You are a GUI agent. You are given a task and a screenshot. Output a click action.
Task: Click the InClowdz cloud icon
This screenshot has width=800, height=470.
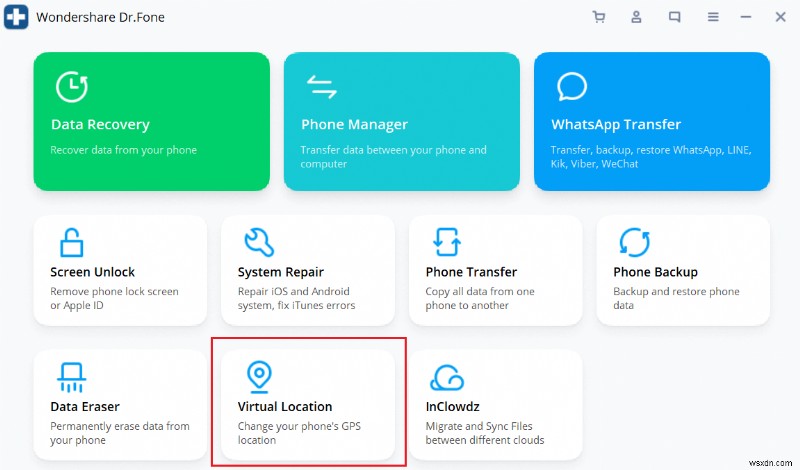pyautogui.click(x=446, y=377)
